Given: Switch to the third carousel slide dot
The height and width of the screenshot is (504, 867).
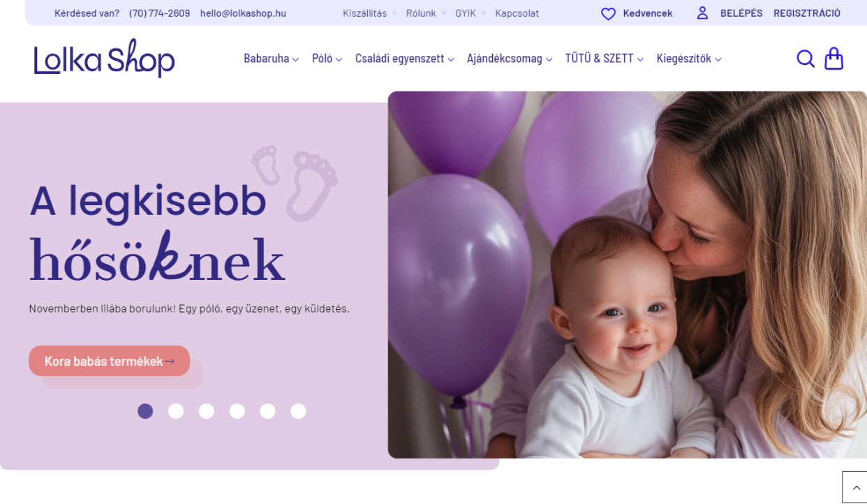Looking at the screenshot, I should tap(207, 411).
